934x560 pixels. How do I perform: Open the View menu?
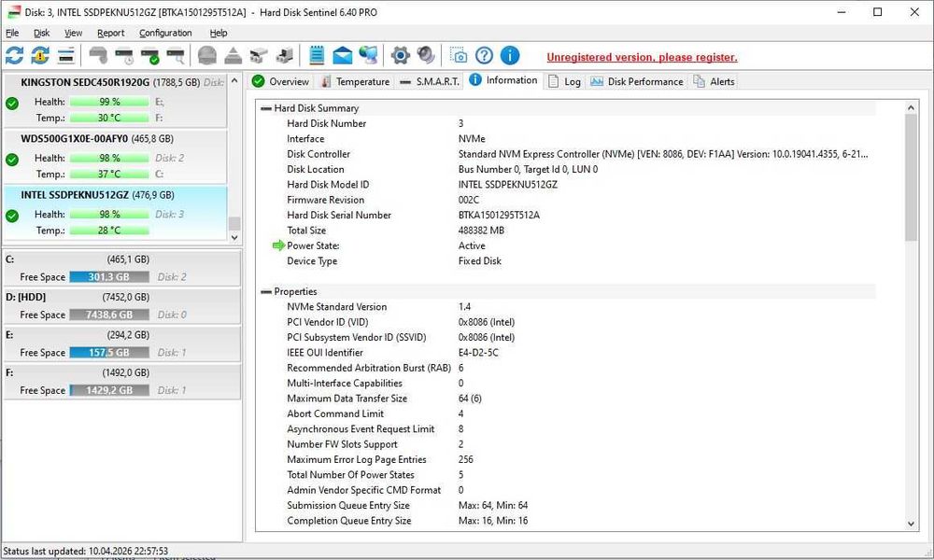(x=73, y=33)
